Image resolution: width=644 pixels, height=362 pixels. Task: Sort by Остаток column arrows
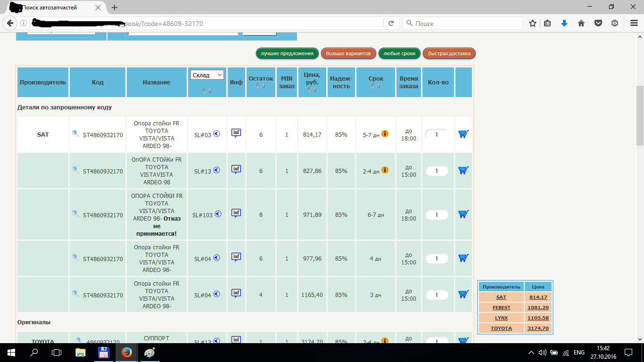[x=260, y=86]
